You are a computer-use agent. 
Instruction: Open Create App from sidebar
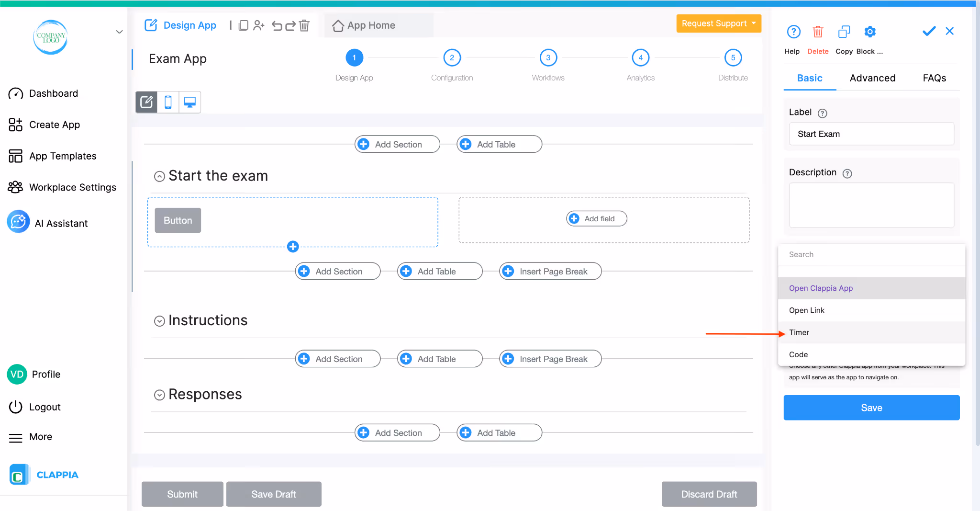(x=44, y=125)
